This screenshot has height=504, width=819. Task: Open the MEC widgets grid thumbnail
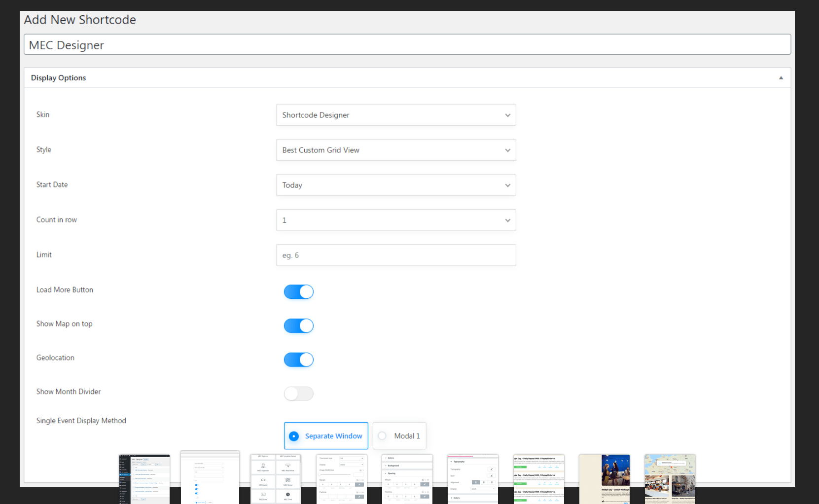point(275,479)
